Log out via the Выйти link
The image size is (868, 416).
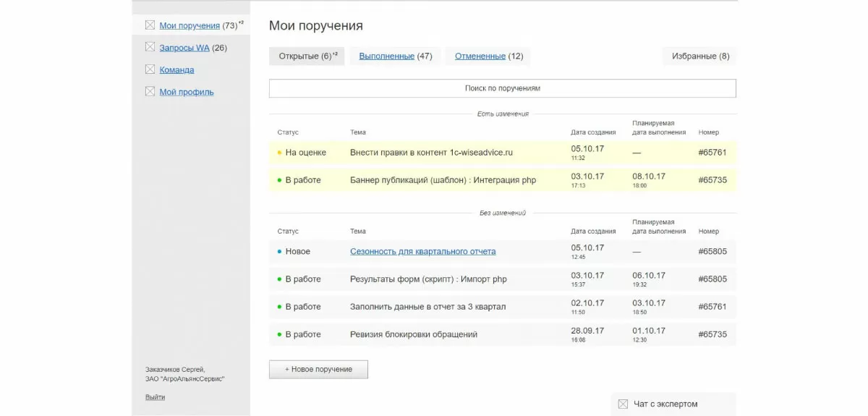click(x=155, y=396)
